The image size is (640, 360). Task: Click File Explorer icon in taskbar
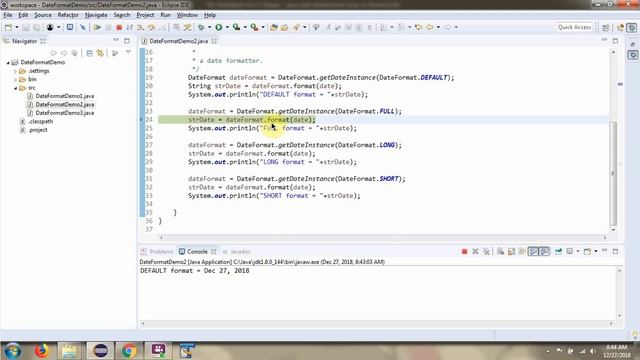coord(69,351)
